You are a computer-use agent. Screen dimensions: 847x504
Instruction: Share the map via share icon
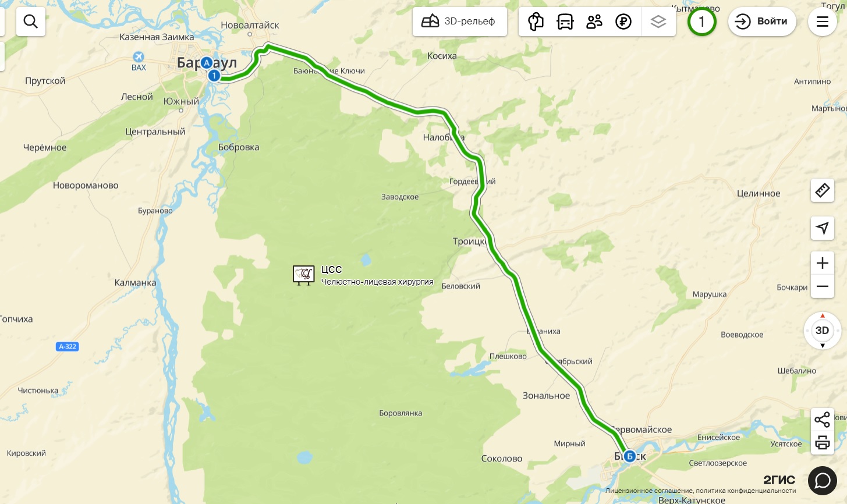pos(823,420)
